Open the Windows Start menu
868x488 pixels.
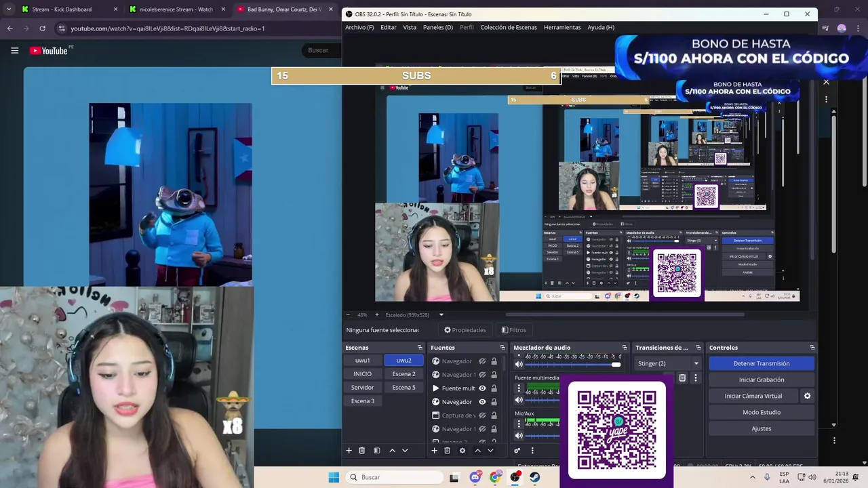click(334, 477)
